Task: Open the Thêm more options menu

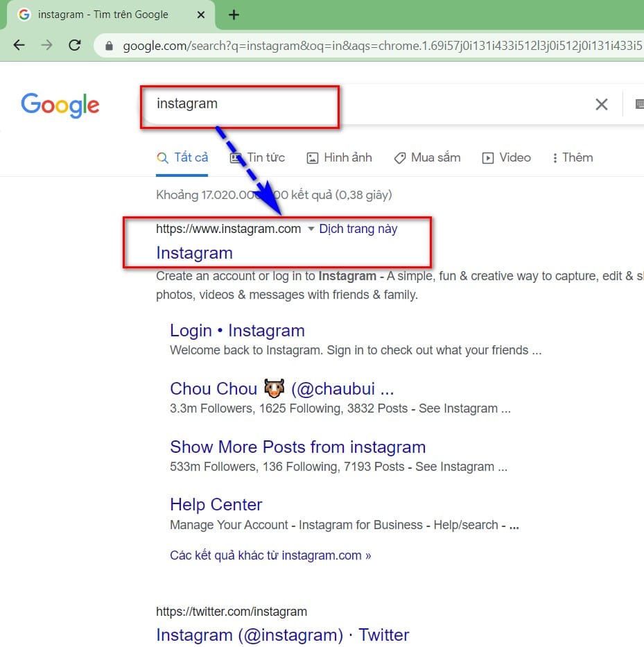Action: (573, 157)
